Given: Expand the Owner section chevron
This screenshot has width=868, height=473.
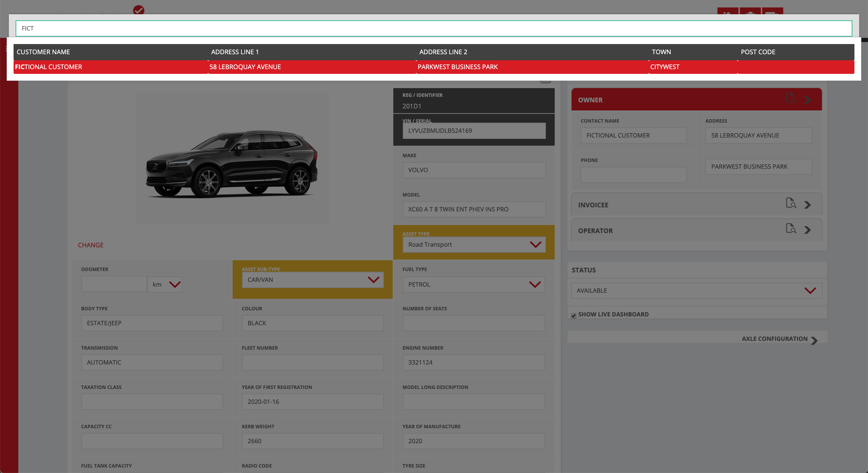Looking at the screenshot, I should pos(808,100).
